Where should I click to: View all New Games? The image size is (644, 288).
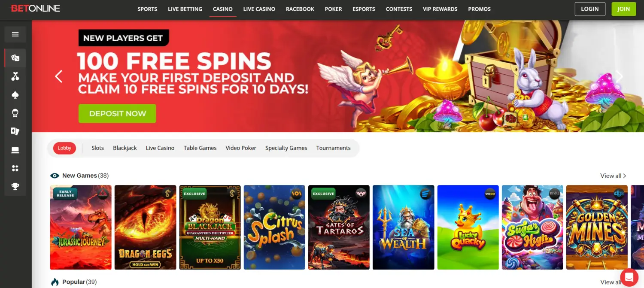[613, 176]
